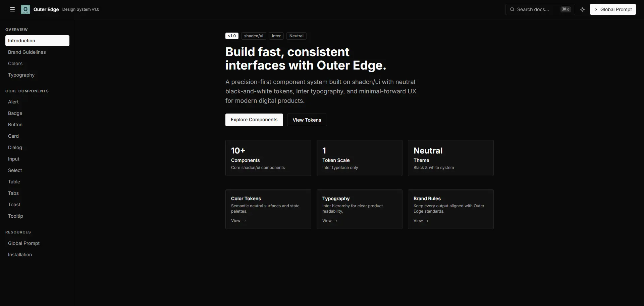Open the Brand Rules card

451,209
